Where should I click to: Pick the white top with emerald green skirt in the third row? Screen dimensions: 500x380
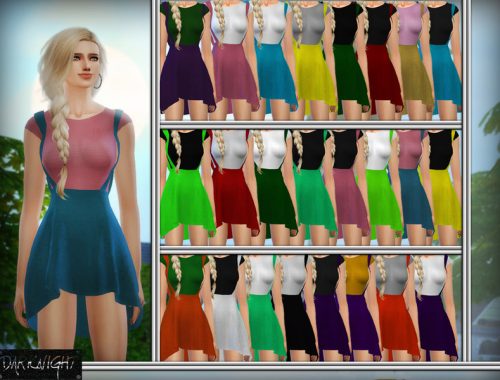(265, 307)
